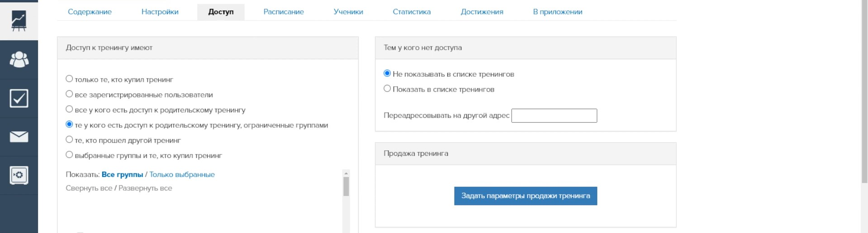Switch to the Содержание tab
This screenshot has height=233, width=868.
coord(90,12)
